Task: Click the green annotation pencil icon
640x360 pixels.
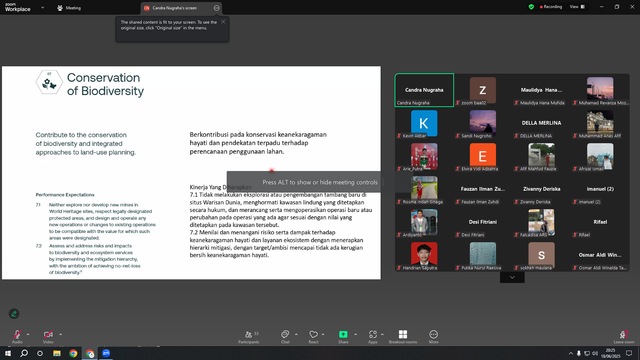Action: click(x=14, y=313)
